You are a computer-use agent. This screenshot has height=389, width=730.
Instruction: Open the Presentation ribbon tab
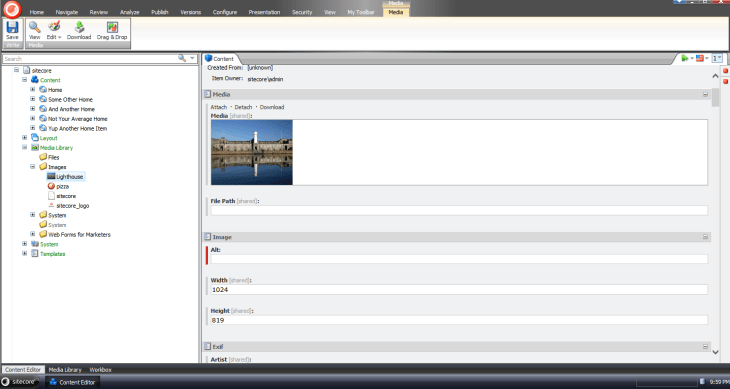(x=264, y=12)
